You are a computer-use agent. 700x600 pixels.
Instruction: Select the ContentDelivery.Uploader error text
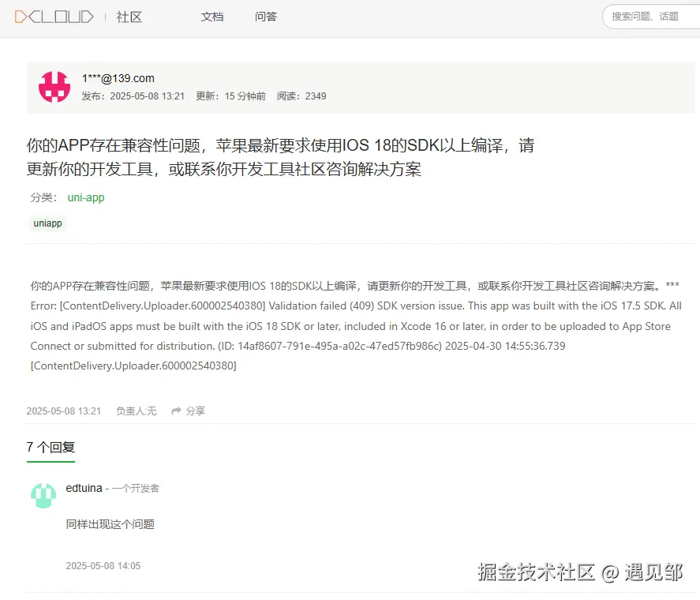[355, 325]
